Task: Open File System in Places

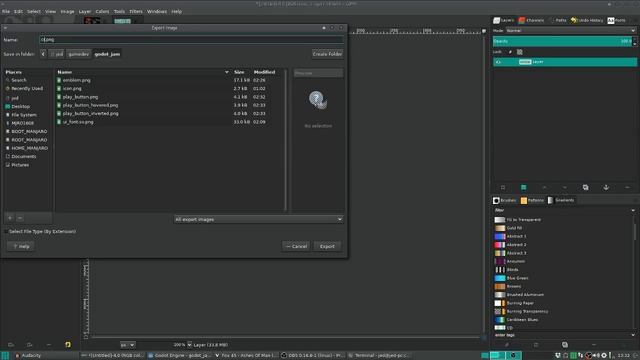Action: coord(24,115)
